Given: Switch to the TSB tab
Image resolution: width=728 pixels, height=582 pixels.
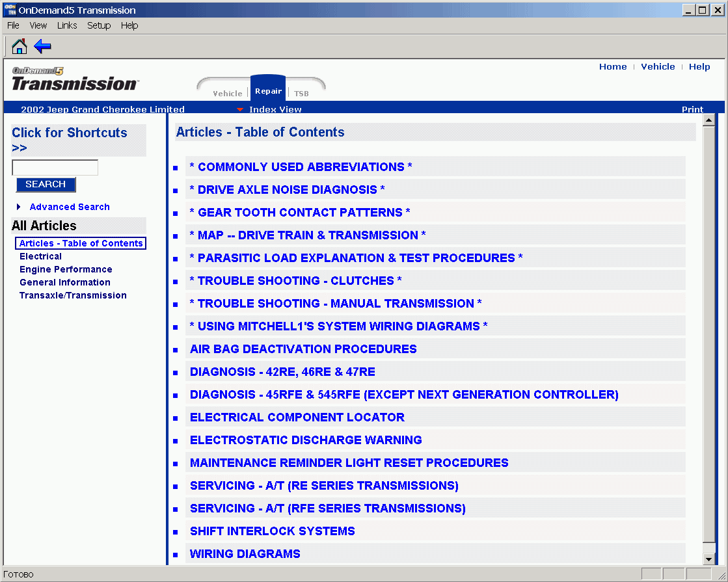Looking at the screenshot, I should point(301,93).
